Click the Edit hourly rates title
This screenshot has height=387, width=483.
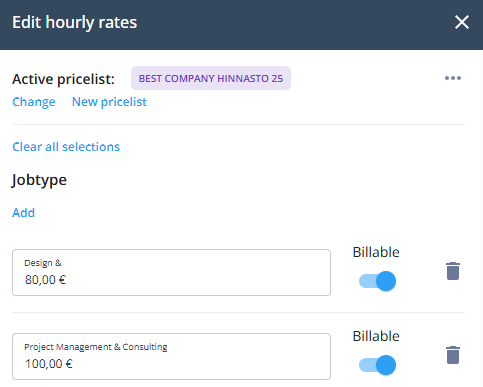click(75, 23)
